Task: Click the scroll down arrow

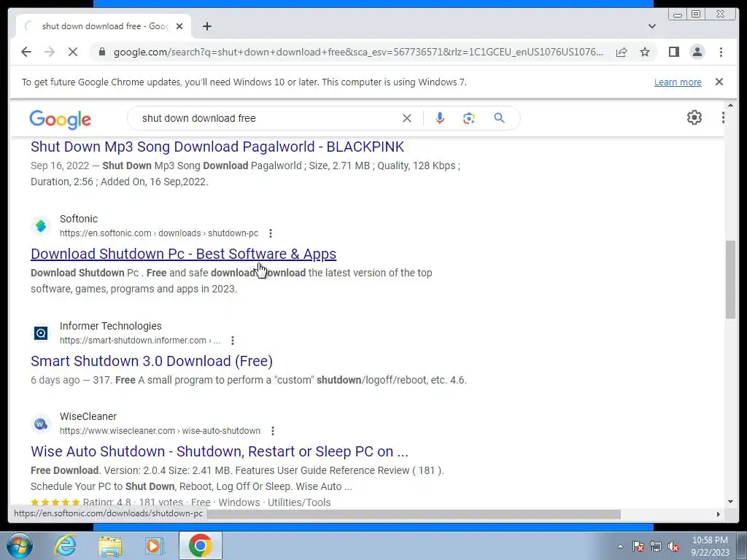Action: (730, 502)
